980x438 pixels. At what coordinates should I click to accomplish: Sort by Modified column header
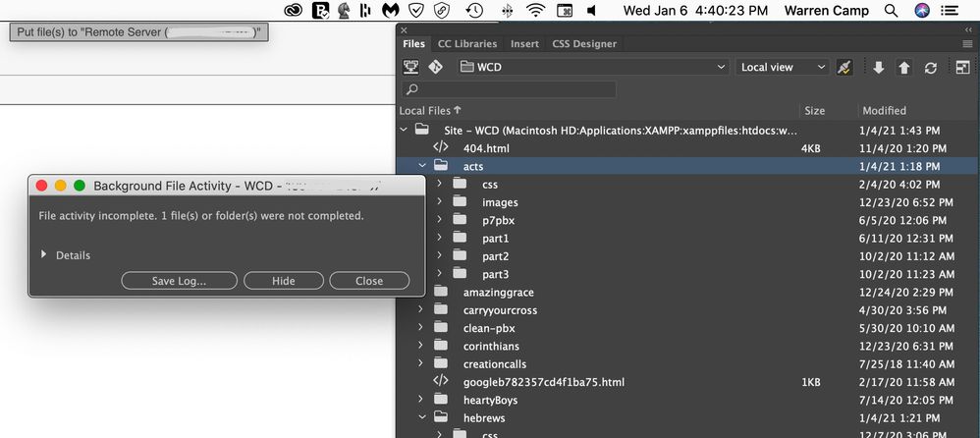[885, 111]
